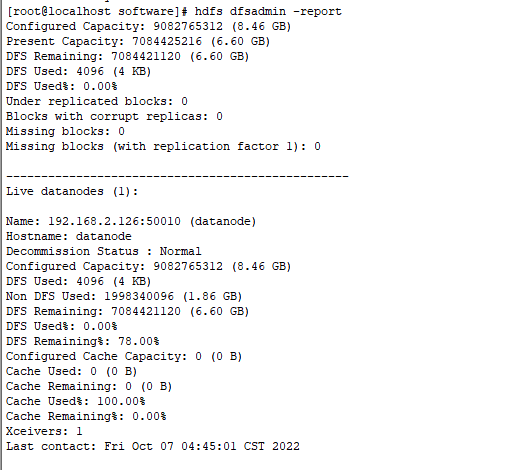Click the Live datanodes (1) heading

[72, 191]
